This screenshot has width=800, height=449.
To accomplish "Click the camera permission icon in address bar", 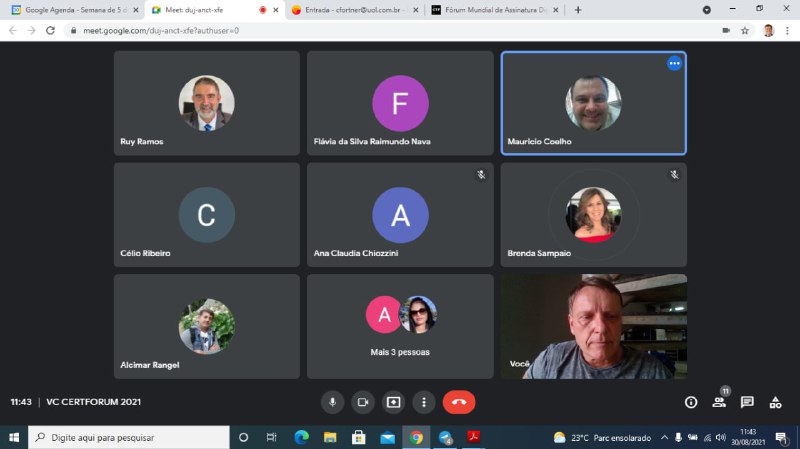I will click(726, 31).
